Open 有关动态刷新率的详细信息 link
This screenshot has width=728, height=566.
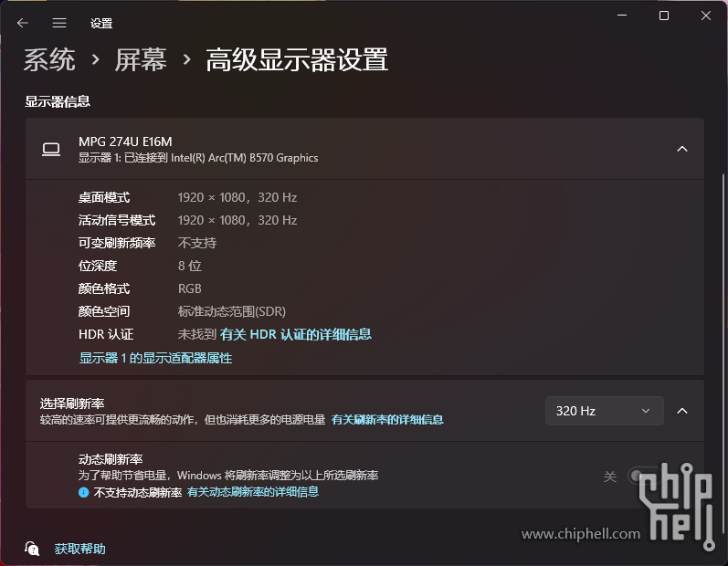pos(253,492)
